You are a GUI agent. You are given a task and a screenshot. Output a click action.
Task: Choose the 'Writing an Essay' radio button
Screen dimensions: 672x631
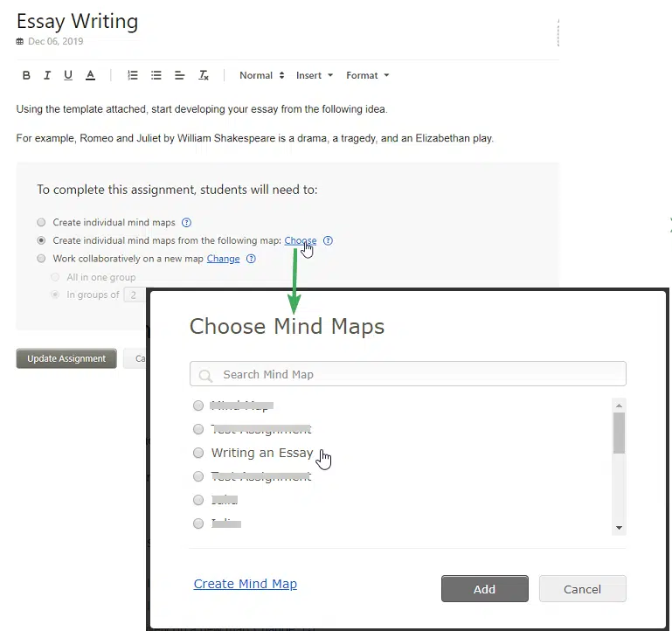click(198, 453)
